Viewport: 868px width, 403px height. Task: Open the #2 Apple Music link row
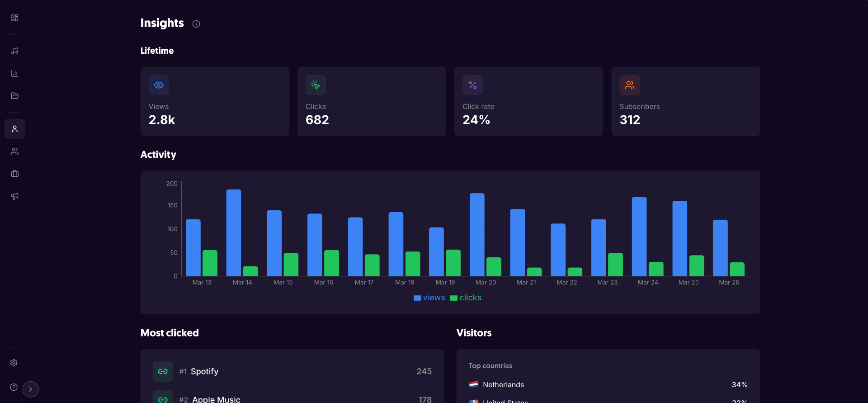[x=292, y=398]
